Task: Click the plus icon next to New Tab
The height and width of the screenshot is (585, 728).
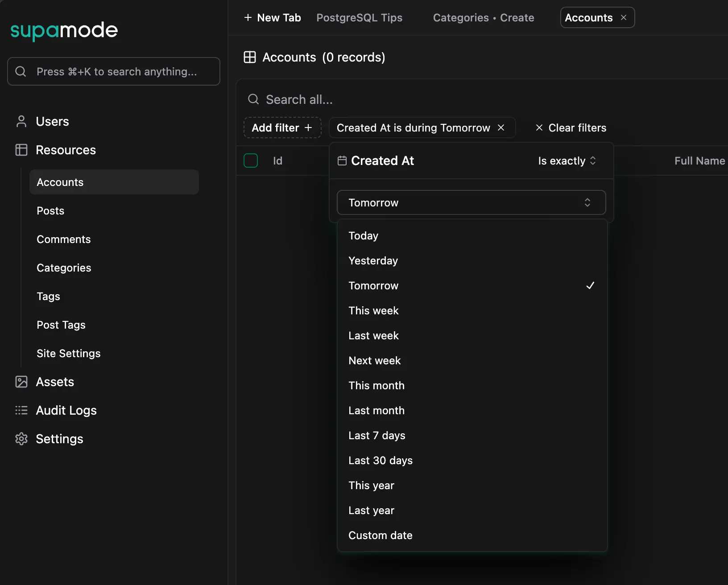Action: [248, 17]
